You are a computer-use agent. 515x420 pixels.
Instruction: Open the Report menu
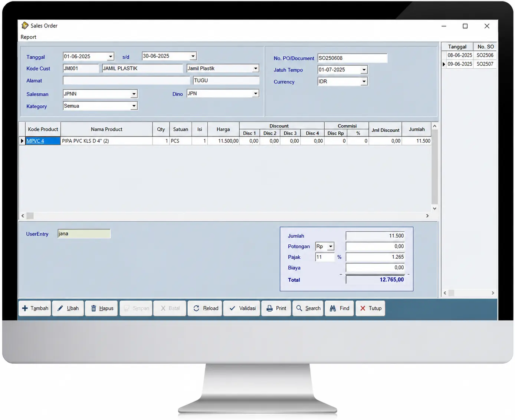click(29, 37)
